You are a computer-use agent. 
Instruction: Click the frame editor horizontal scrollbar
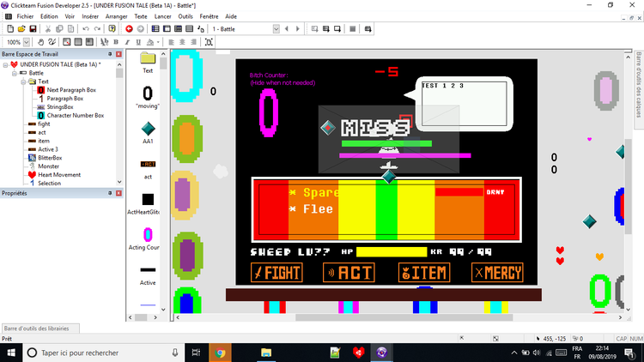click(x=404, y=317)
